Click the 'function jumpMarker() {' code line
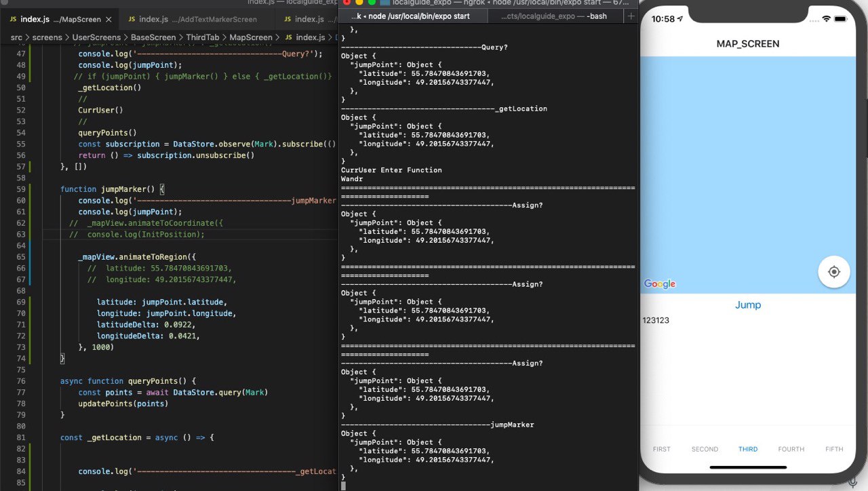The image size is (868, 491). pos(113,189)
